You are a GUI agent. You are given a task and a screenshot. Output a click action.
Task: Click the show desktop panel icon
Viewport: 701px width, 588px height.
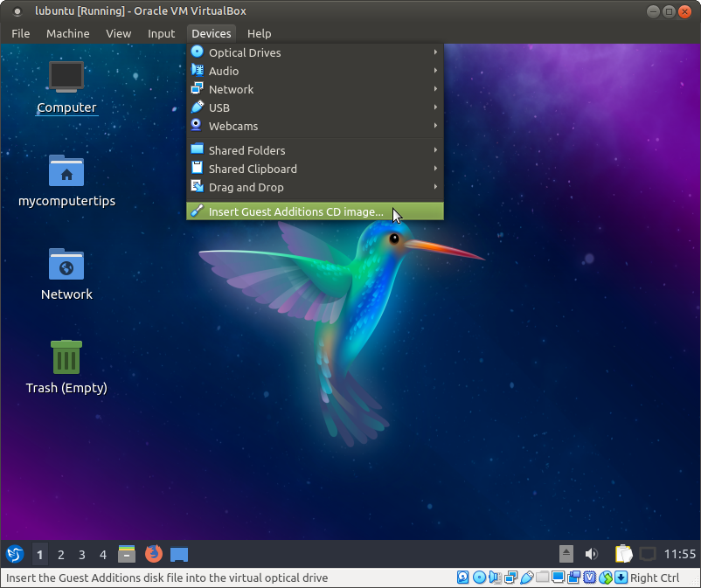coord(179,555)
